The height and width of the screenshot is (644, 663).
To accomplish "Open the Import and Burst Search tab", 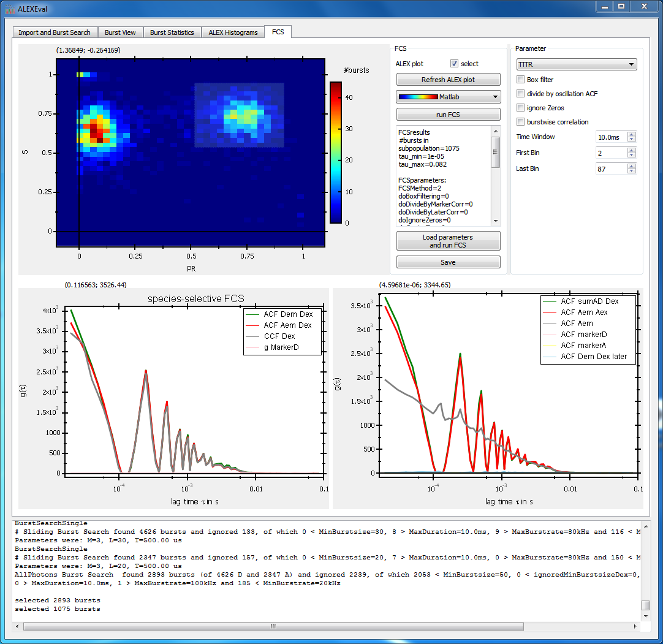I will 54,32.
